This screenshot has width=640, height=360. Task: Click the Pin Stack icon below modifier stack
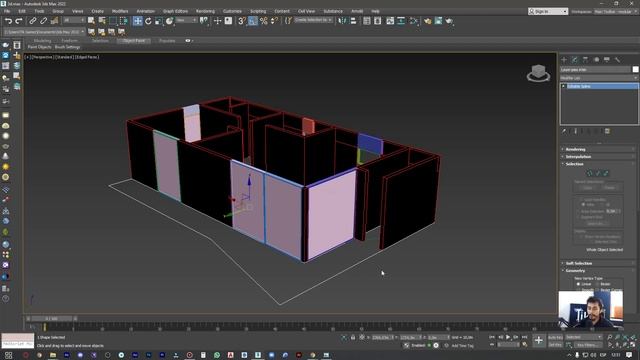(564, 131)
